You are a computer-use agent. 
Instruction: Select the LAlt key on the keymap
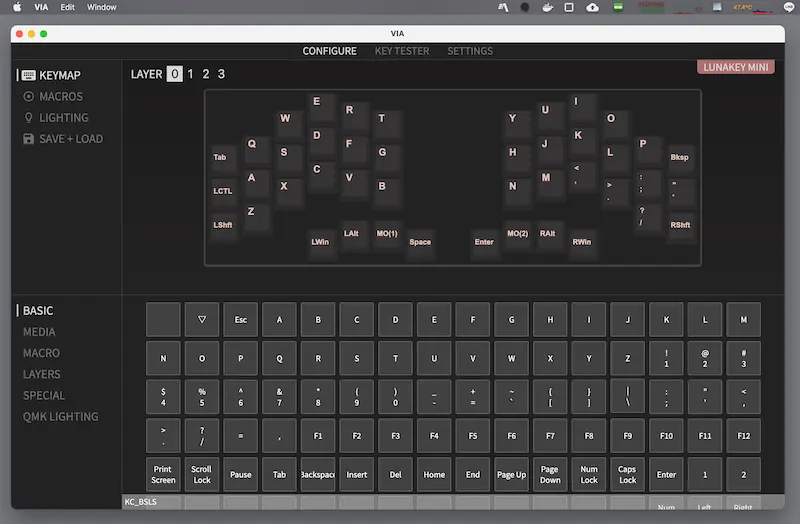tap(354, 236)
